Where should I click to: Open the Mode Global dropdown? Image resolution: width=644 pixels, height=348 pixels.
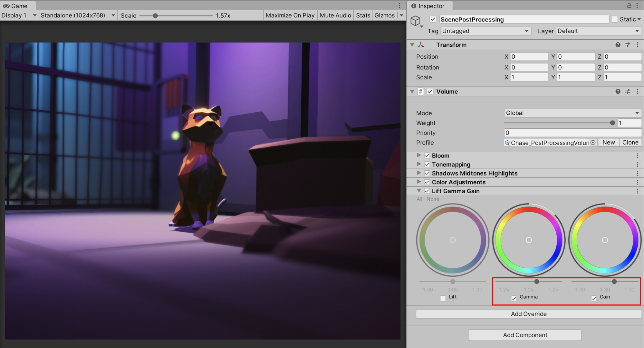(572, 113)
